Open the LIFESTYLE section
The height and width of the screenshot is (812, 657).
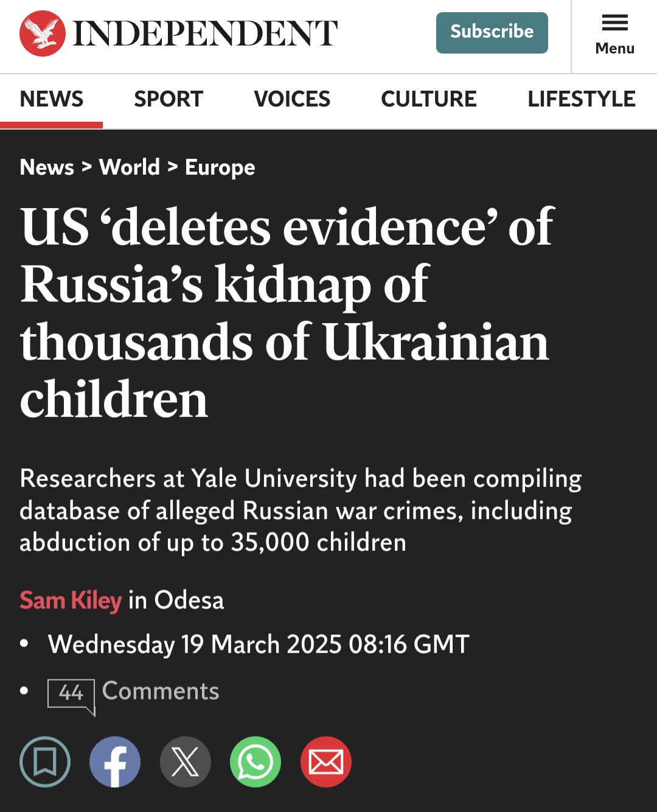(582, 99)
